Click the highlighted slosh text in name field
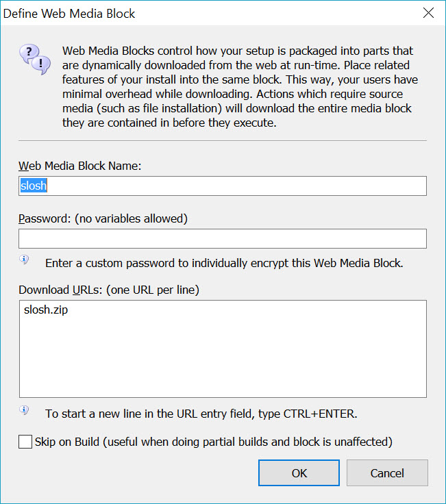446x504 pixels. pyautogui.click(x=34, y=186)
